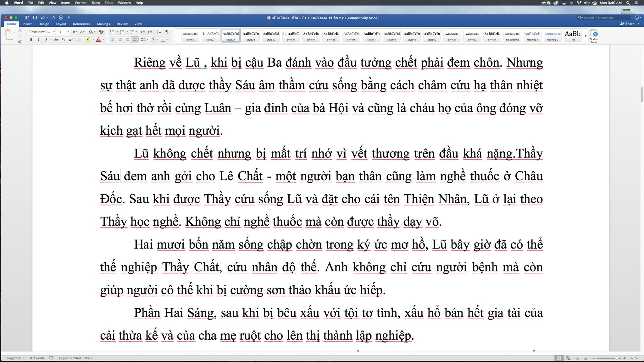Open the Customize Quick Access Toolbar arrow
The width and height of the screenshot is (644, 362).
[69, 18]
